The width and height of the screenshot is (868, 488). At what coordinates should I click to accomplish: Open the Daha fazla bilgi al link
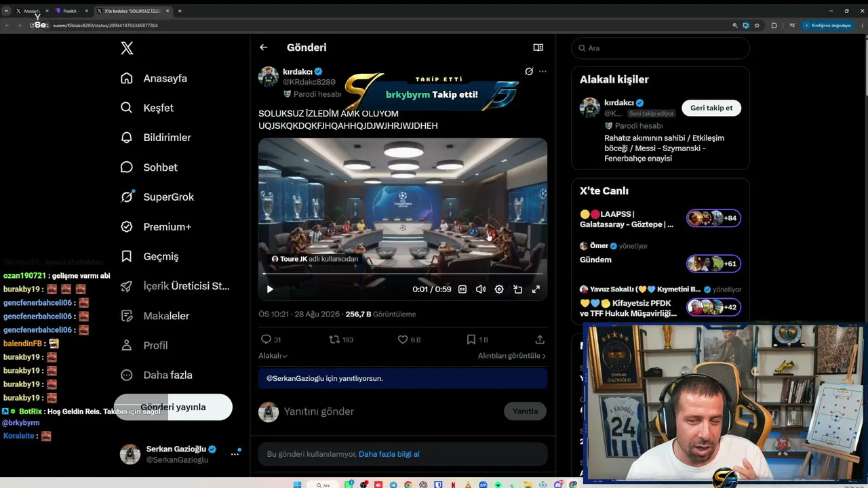point(389,454)
